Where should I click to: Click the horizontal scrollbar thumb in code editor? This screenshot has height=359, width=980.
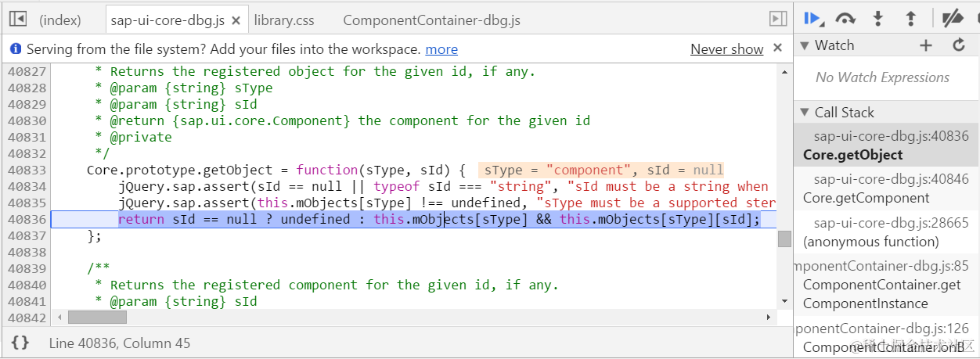pyautogui.click(x=97, y=317)
